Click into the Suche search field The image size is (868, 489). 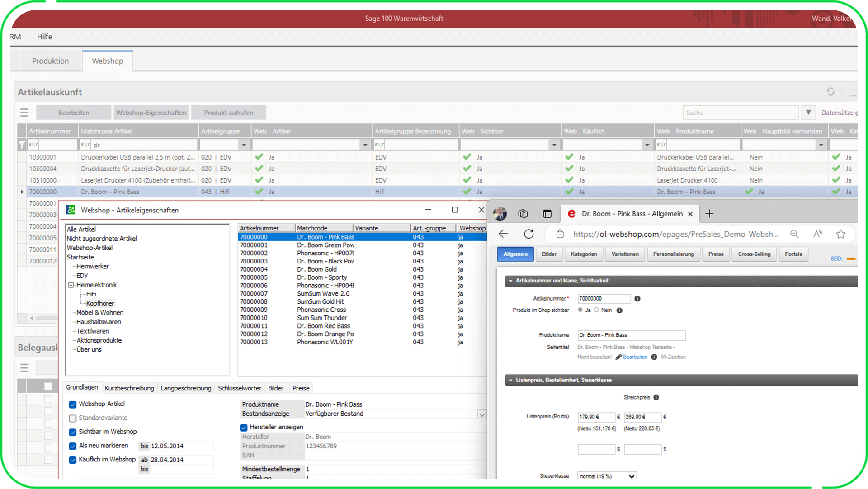click(x=741, y=113)
